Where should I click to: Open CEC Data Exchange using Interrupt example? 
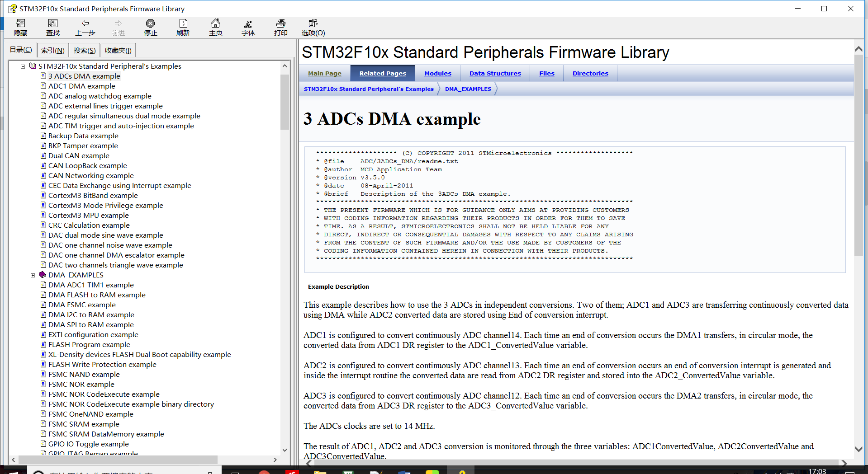(119, 185)
